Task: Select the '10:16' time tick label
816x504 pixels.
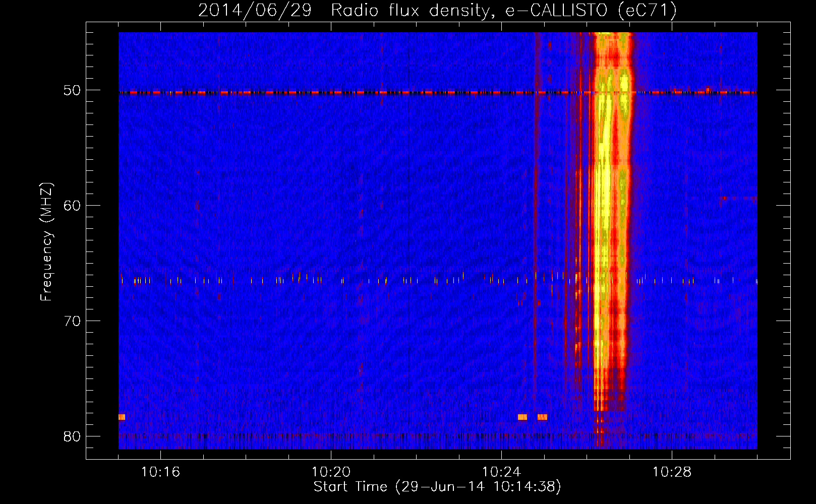Action: click(x=160, y=472)
